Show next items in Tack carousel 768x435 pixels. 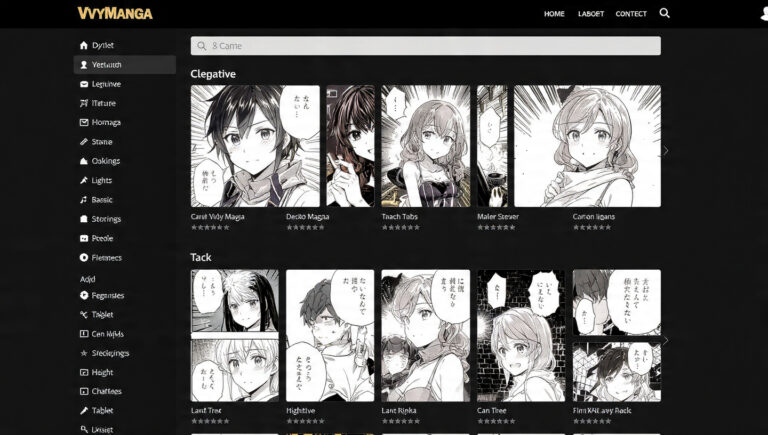665,340
